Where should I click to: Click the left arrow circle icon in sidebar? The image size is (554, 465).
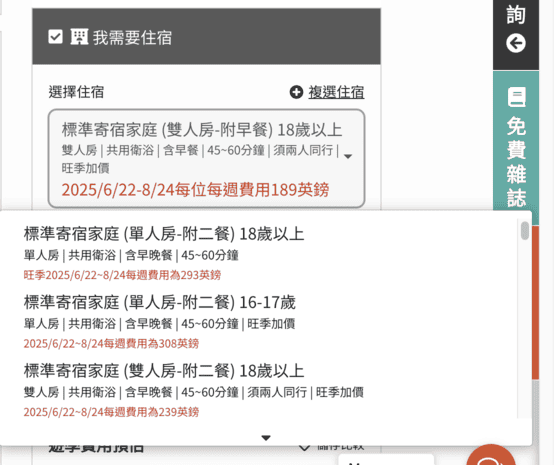[516, 43]
